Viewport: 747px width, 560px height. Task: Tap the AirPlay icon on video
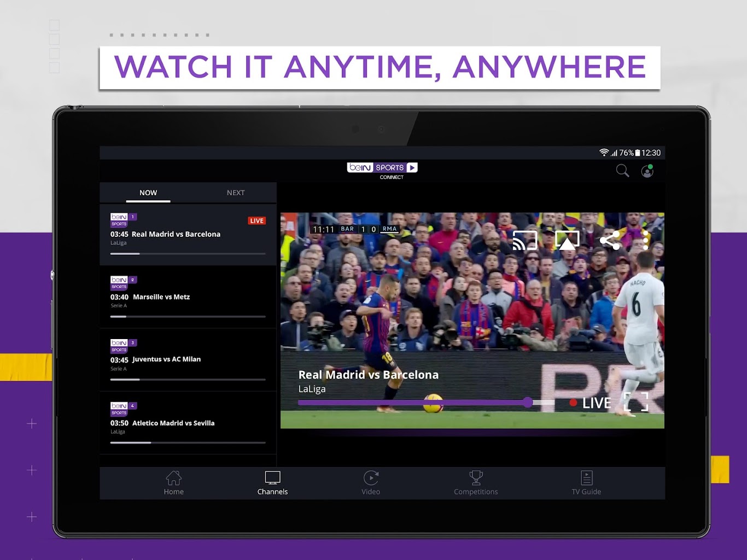coord(567,241)
